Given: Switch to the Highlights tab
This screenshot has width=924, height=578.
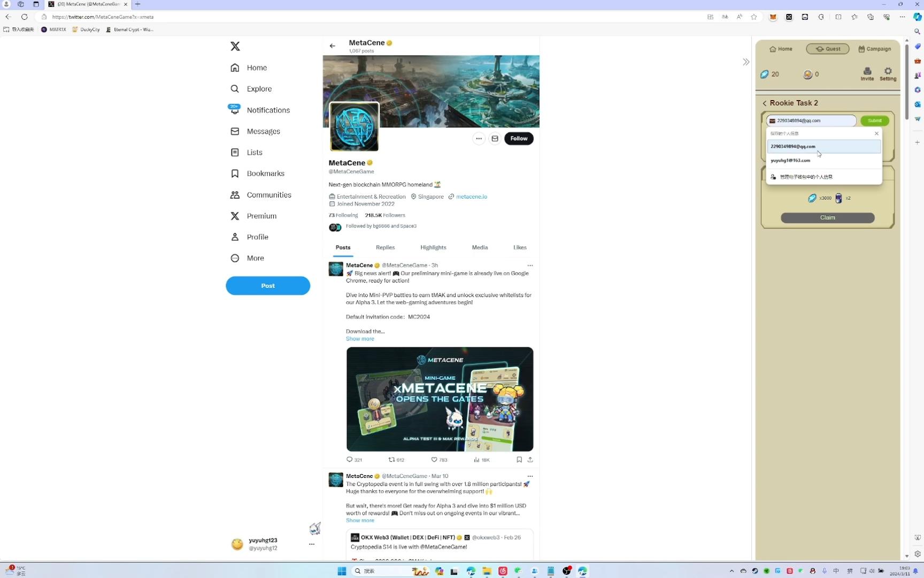Looking at the screenshot, I should click(x=433, y=247).
